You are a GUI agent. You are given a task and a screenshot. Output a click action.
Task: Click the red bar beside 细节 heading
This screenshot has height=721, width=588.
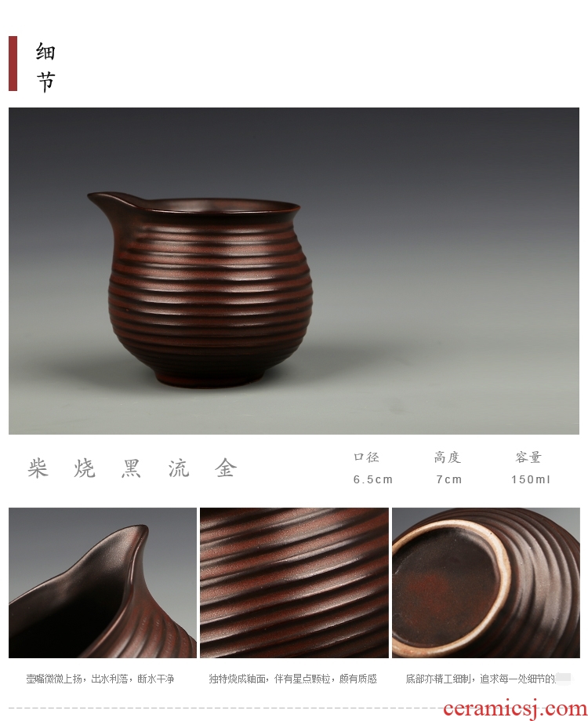coord(13,64)
